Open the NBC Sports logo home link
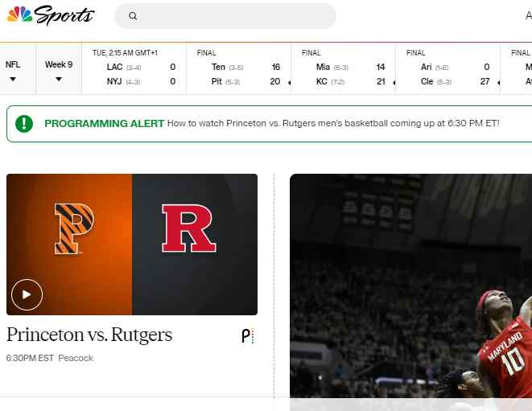Screen dimensions: 532x411 (51, 15)
